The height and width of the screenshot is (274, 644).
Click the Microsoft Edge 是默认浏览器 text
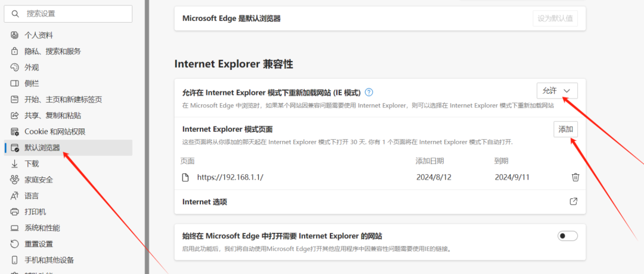[231, 19]
